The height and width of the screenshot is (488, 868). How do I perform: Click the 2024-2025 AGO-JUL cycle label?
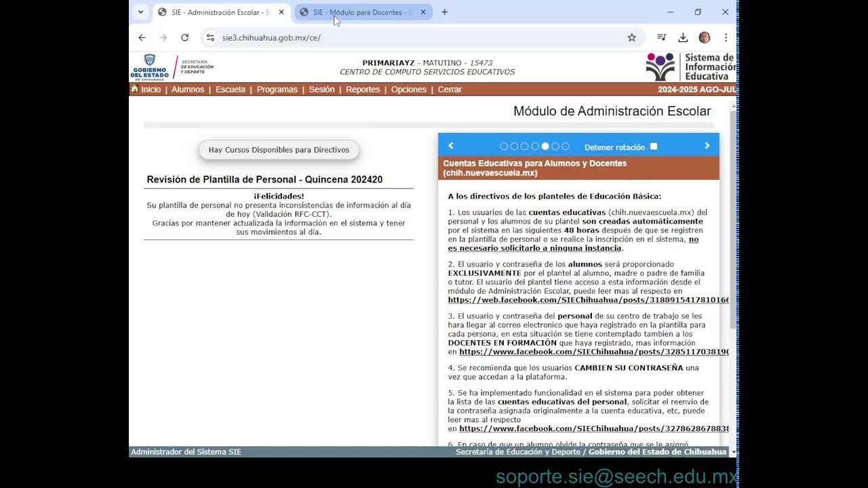696,89
